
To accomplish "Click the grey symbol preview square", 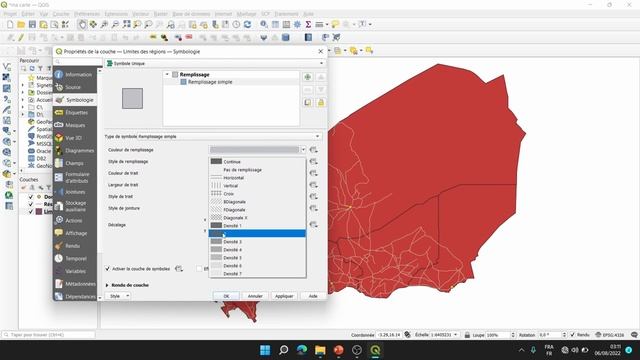I will 132,98.
